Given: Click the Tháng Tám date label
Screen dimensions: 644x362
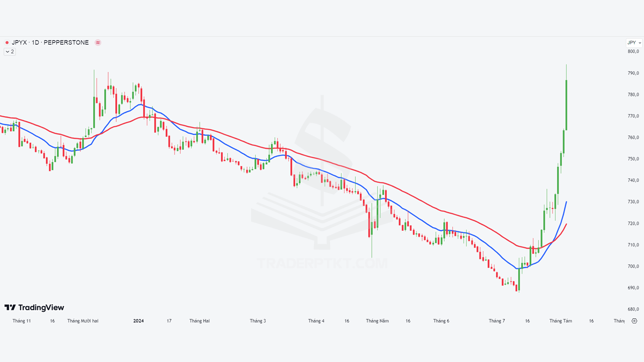Looking at the screenshot, I should pos(560,321).
